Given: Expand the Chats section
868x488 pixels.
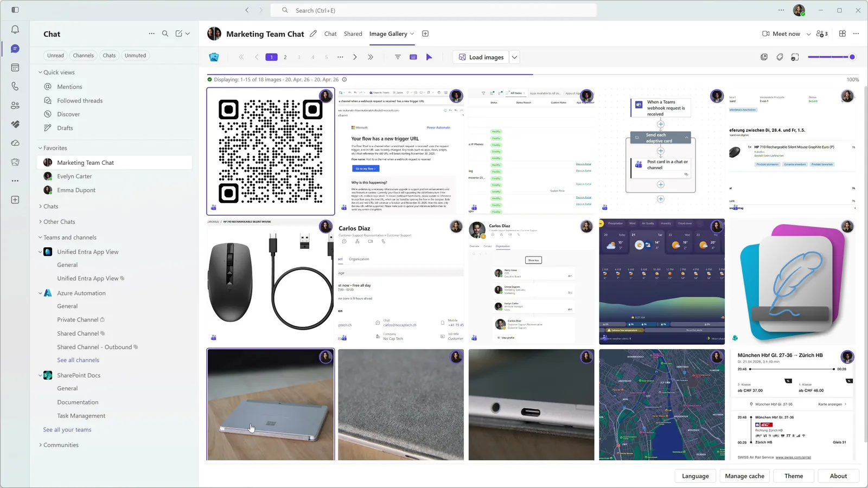Looking at the screenshot, I should (x=40, y=207).
